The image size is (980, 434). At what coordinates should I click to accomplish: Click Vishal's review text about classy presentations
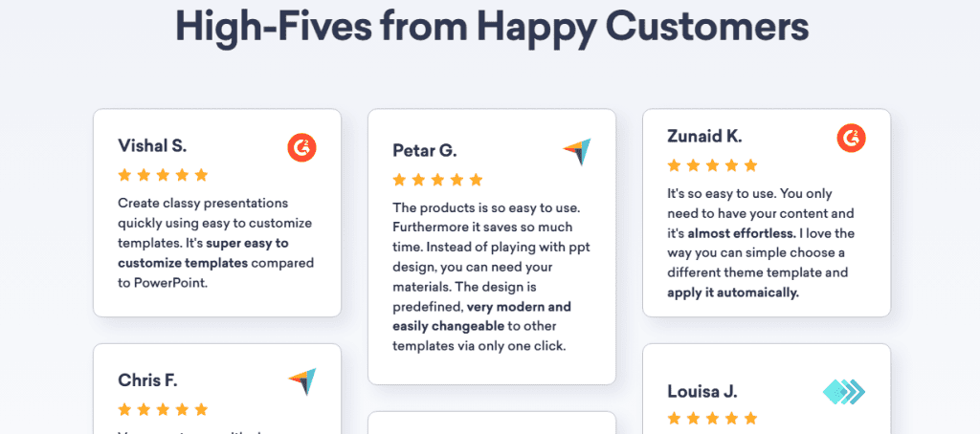click(x=215, y=243)
